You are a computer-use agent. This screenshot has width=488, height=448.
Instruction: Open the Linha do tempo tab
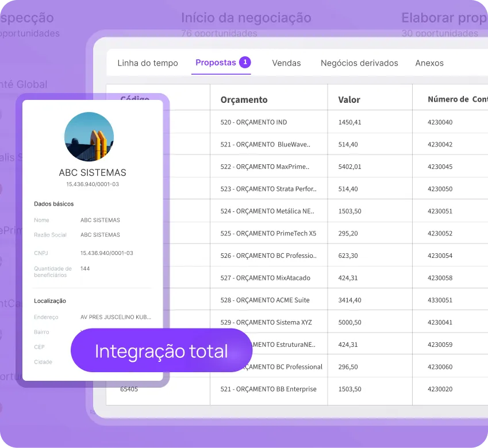(148, 63)
